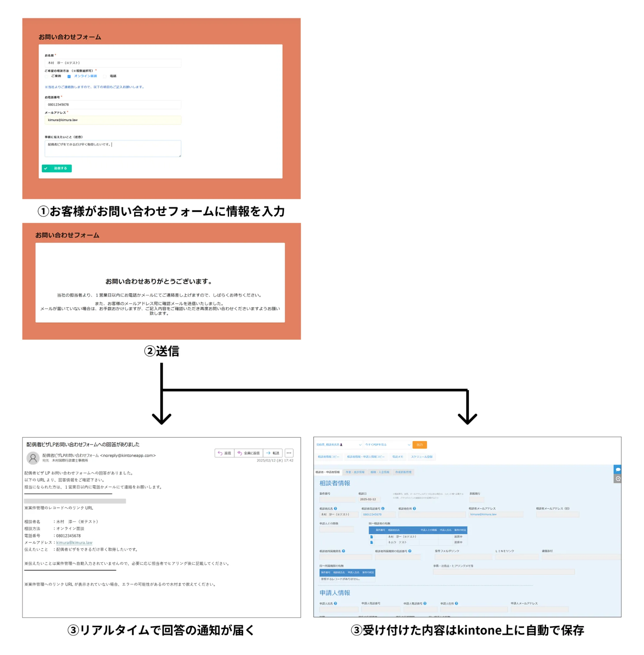Switch to the 報酬・入金情報 tab

click(380, 472)
